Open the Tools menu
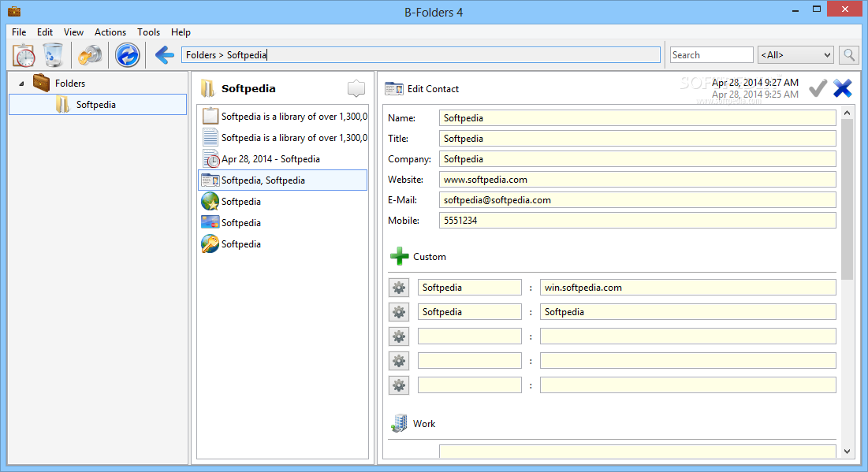 click(x=148, y=32)
